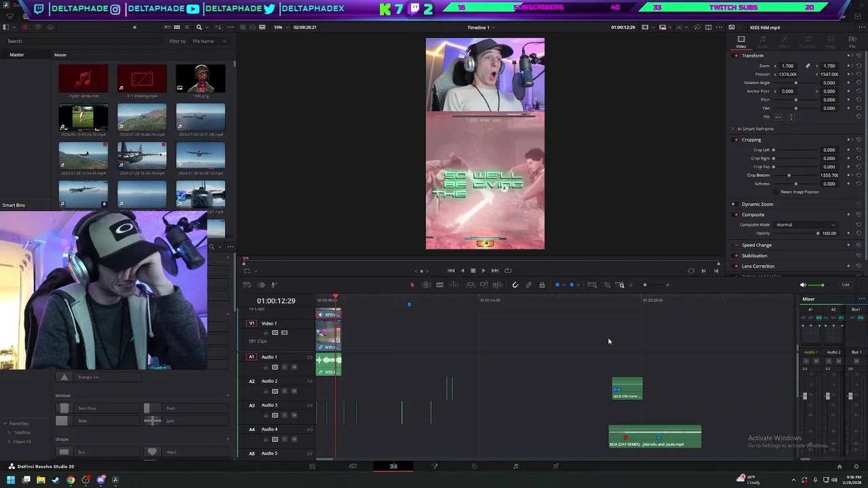868x488 pixels.
Task: Stop playback with the stop button
Action: 473,270
